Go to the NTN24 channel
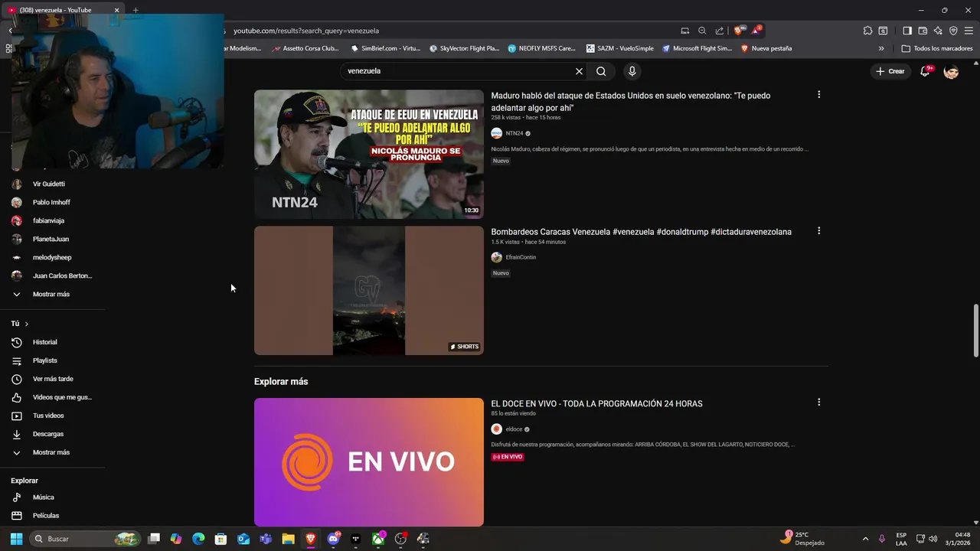Screen dimensions: 980x551 point(514,133)
